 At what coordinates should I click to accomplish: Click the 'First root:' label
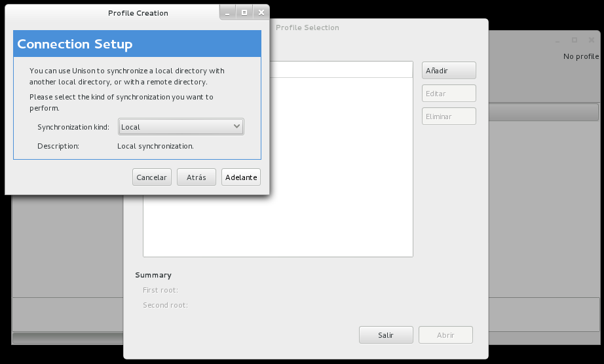point(160,290)
